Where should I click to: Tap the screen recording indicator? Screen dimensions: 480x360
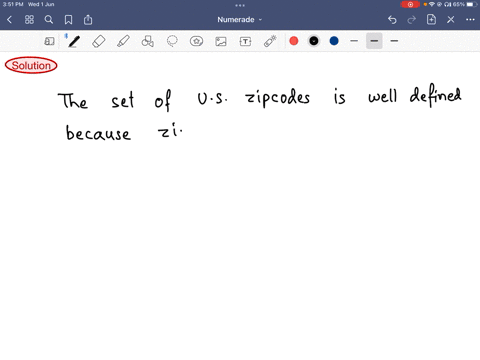tap(410, 4)
